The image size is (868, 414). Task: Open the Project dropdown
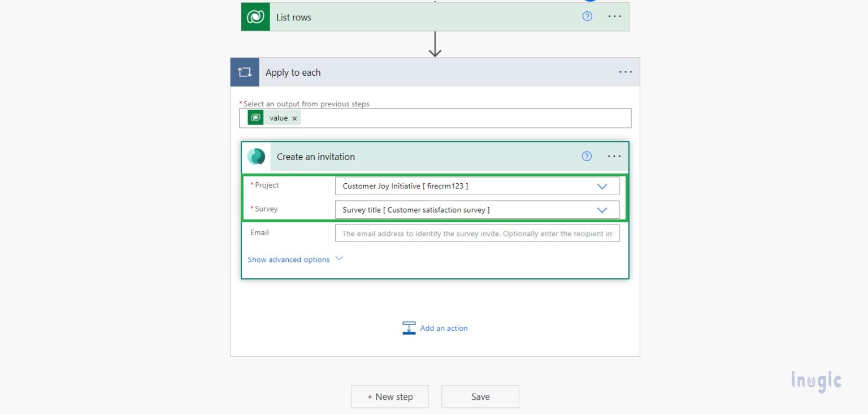coord(602,186)
